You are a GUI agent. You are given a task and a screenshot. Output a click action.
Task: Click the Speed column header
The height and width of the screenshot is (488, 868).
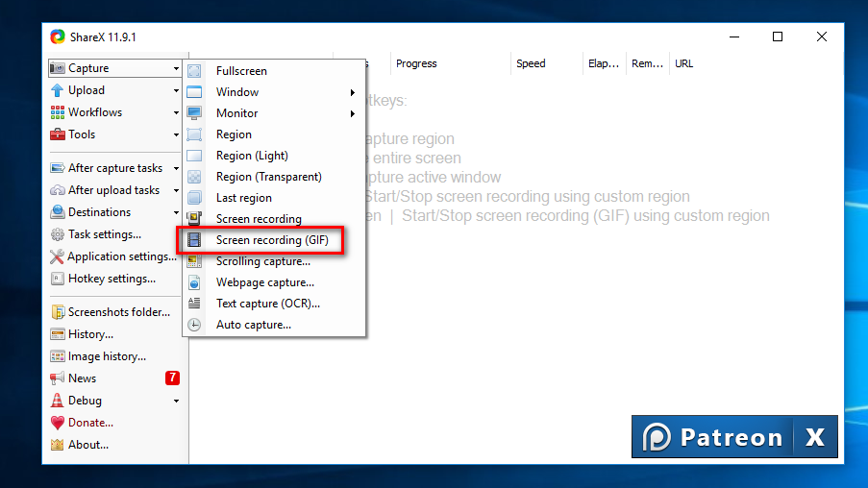click(546, 63)
